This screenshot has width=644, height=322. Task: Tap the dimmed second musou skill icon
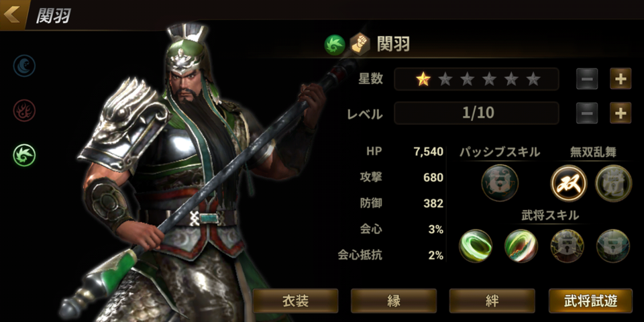[x=614, y=182]
